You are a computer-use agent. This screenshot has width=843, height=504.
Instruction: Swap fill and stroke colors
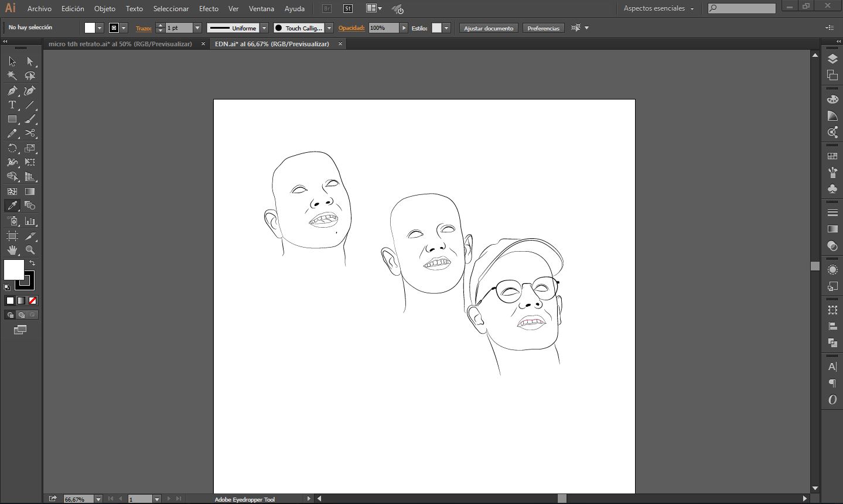[x=32, y=263]
